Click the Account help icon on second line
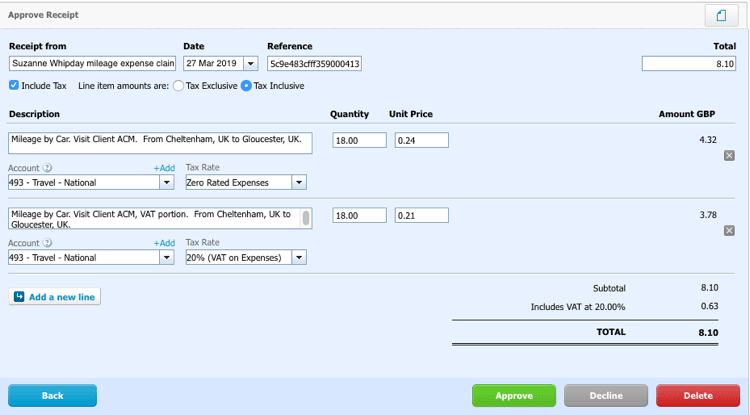Viewport: 750px width, 415px height. click(x=47, y=243)
